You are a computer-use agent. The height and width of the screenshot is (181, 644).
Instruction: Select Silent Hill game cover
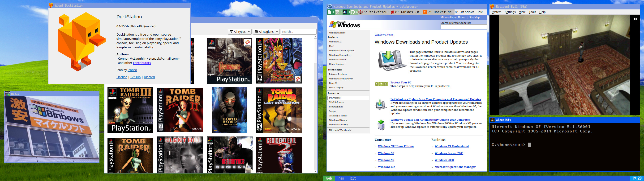point(180,155)
